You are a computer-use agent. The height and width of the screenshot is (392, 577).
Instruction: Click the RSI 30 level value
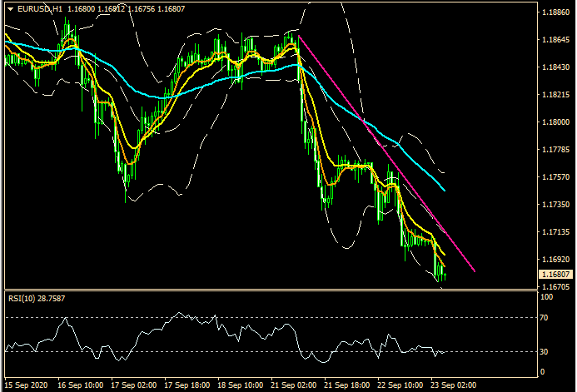click(x=545, y=350)
